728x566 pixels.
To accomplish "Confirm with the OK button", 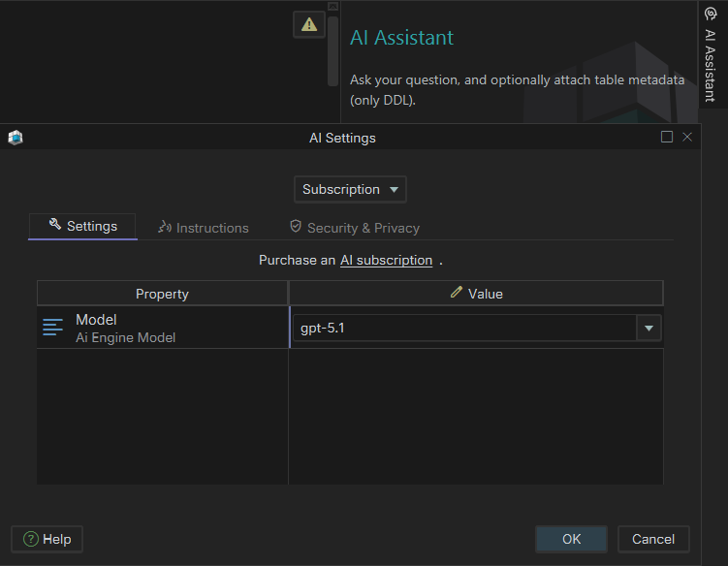I will [x=571, y=539].
